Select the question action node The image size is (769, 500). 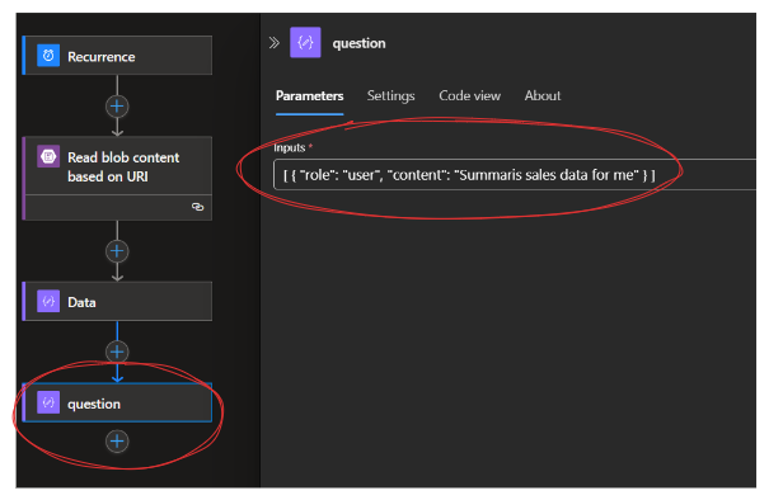118,403
